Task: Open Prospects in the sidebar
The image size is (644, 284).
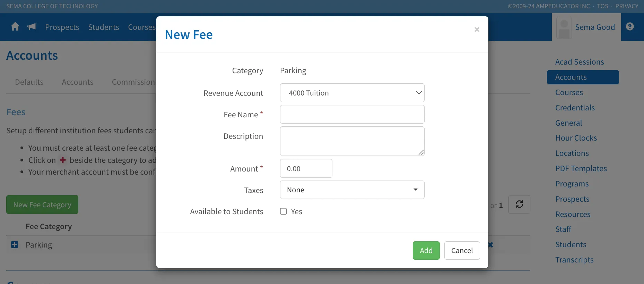Action: pyautogui.click(x=572, y=199)
